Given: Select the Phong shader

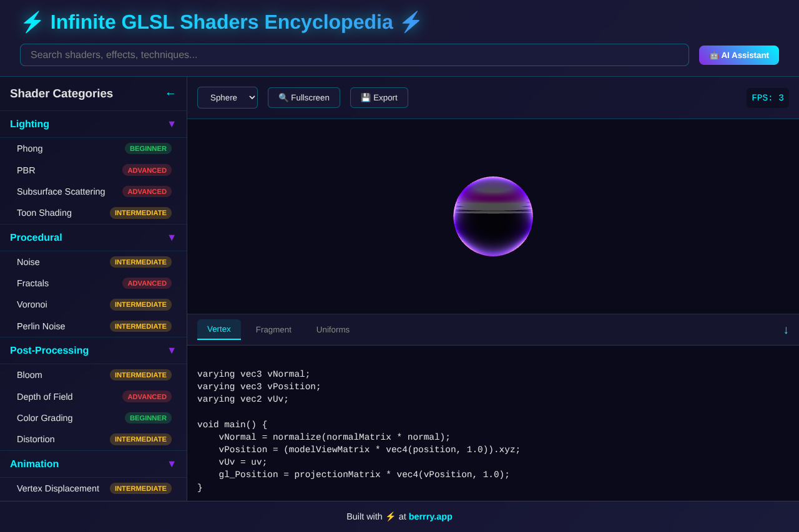Looking at the screenshot, I should [29, 148].
